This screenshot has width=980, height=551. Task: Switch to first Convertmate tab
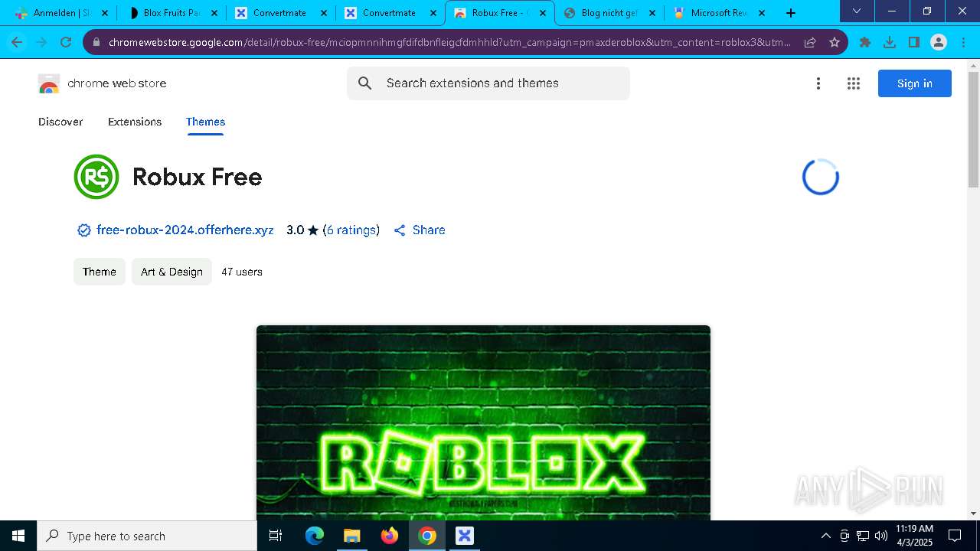pyautogui.click(x=282, y=13)
